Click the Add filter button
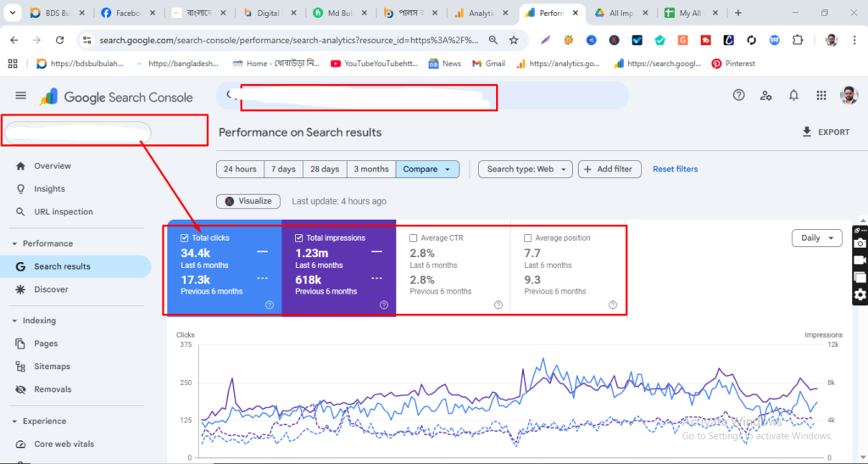Viewport: 868px width, 464px height. tap(609, 170)
